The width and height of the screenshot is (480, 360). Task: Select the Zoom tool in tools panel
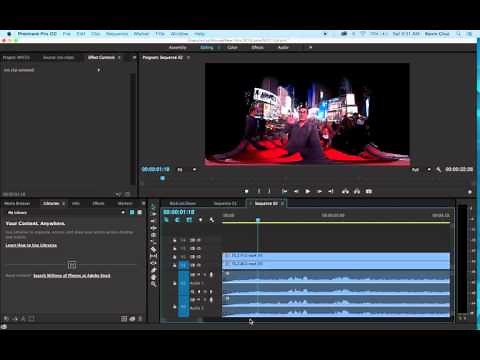[x=153, y=284]
